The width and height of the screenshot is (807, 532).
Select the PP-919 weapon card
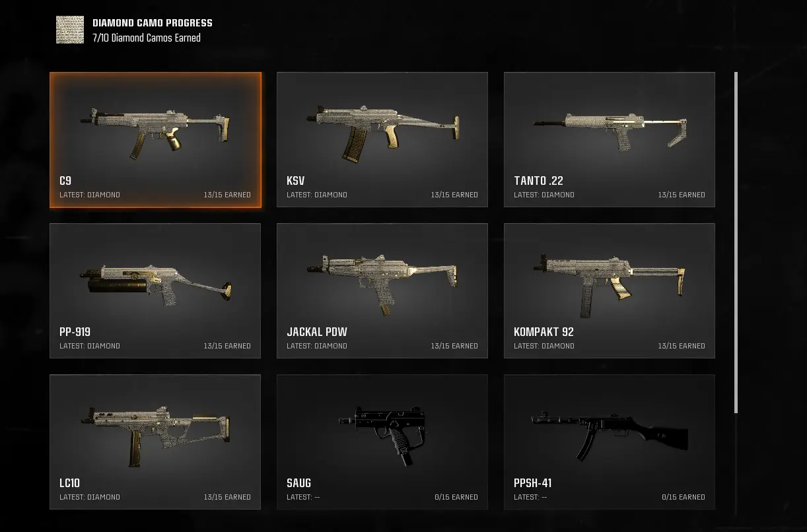coord(155,291)
